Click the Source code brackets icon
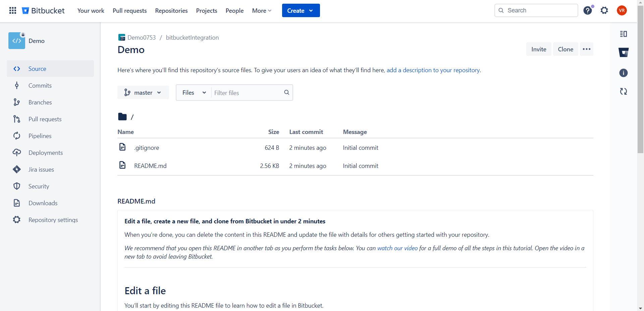 point(17,69)
